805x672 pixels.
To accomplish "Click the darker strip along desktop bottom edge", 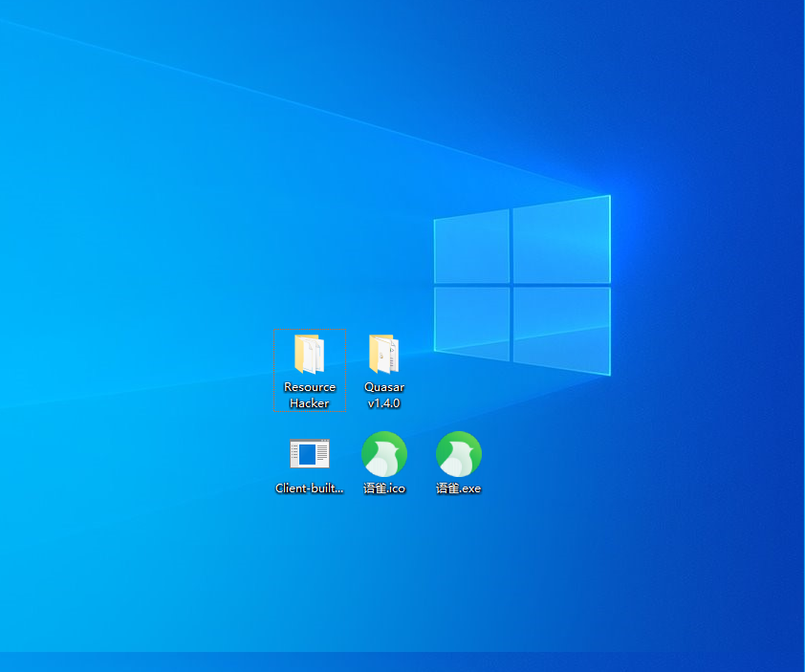I will [402, 662].
